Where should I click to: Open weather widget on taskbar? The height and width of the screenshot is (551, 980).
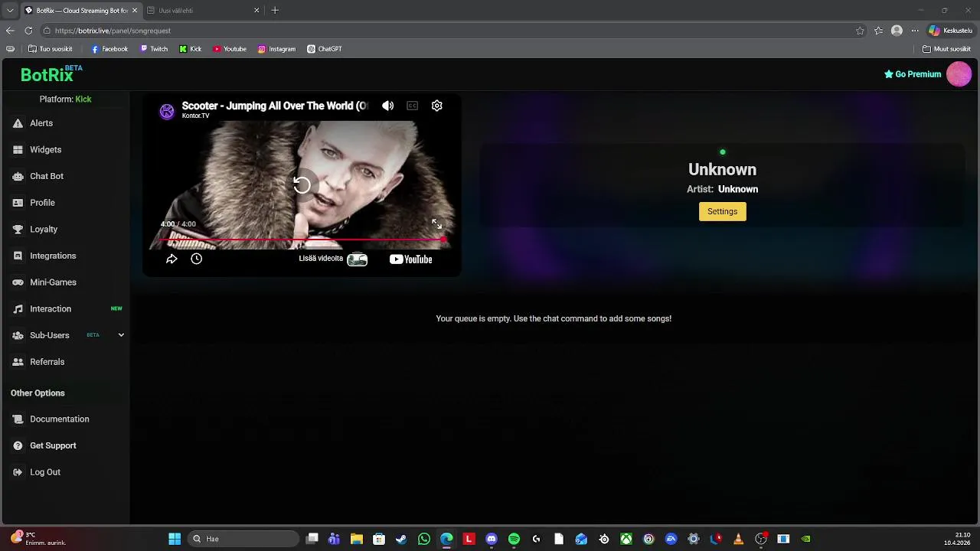click(38, 539)
